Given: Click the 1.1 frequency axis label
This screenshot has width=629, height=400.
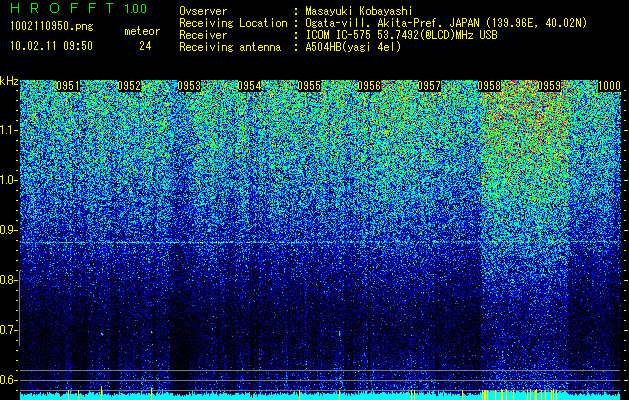Looking at the screenshot, I should point(7,130).
